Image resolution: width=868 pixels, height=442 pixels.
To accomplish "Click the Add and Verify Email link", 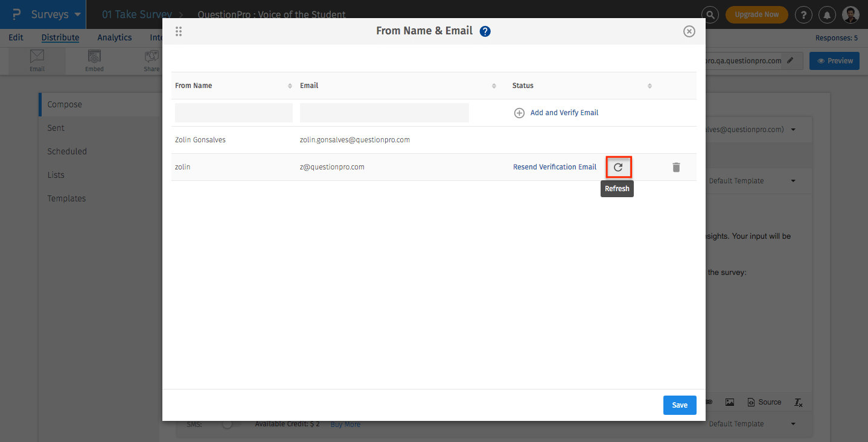I will [x=564, y=113].
